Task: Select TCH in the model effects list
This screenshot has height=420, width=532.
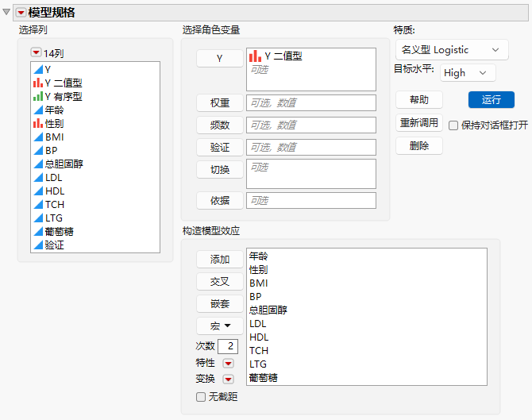Action: (259, 350)
